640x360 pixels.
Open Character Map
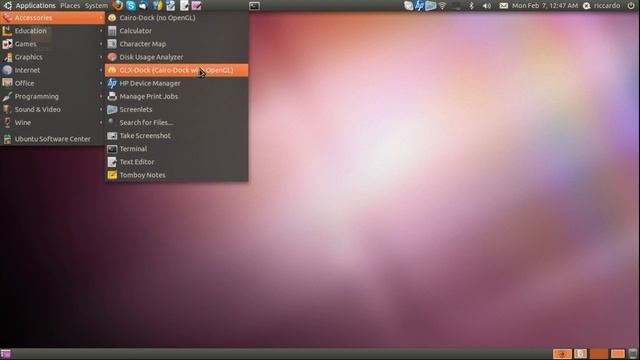point(176,44)
